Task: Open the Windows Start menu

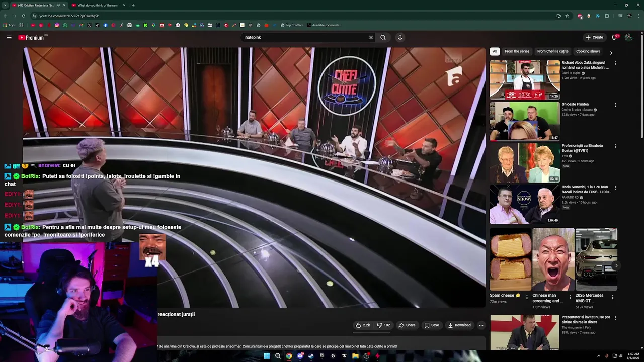Action: coord(267,356)
